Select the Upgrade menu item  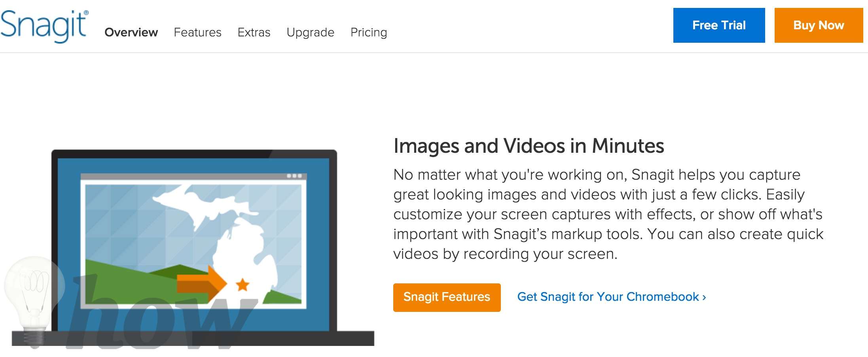pos(310,32)
